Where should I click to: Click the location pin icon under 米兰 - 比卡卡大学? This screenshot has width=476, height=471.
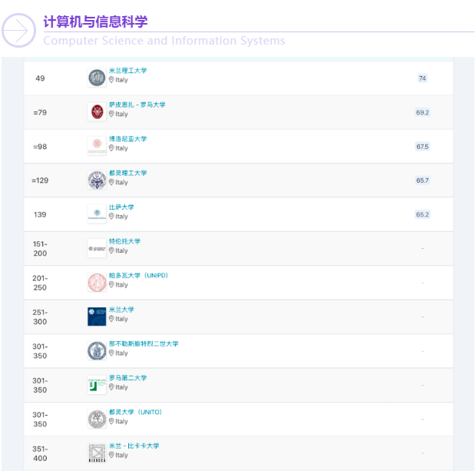(111, 455)
